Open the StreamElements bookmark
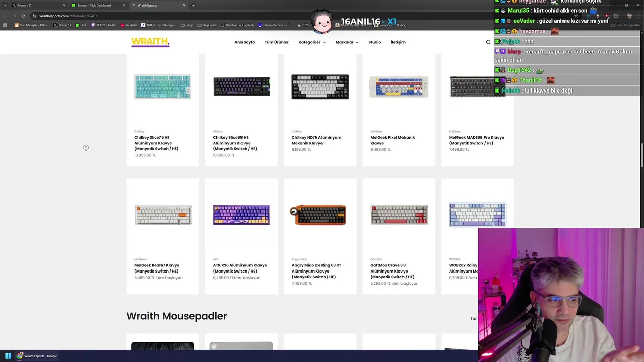 click(275, 25)
